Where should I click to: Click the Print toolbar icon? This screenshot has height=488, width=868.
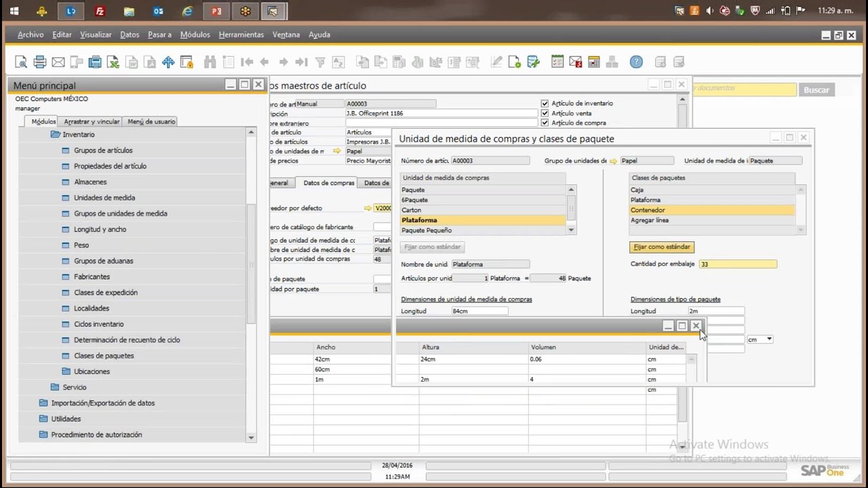[x=40, y=62]
